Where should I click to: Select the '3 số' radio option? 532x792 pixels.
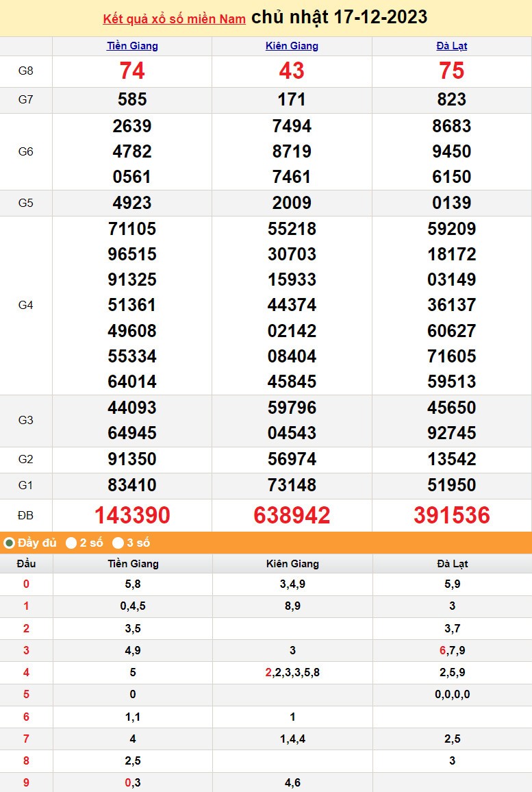pyautogui.click(x=118, y=543)
